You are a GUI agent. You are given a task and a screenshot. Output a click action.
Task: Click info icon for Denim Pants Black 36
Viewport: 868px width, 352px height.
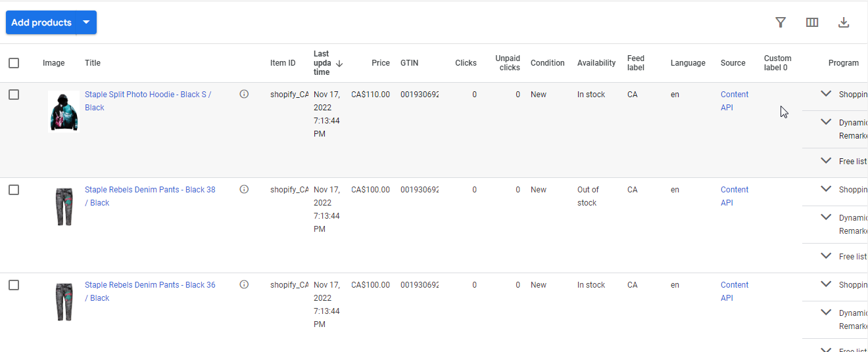pyautogui.click(x=244, y=285)
